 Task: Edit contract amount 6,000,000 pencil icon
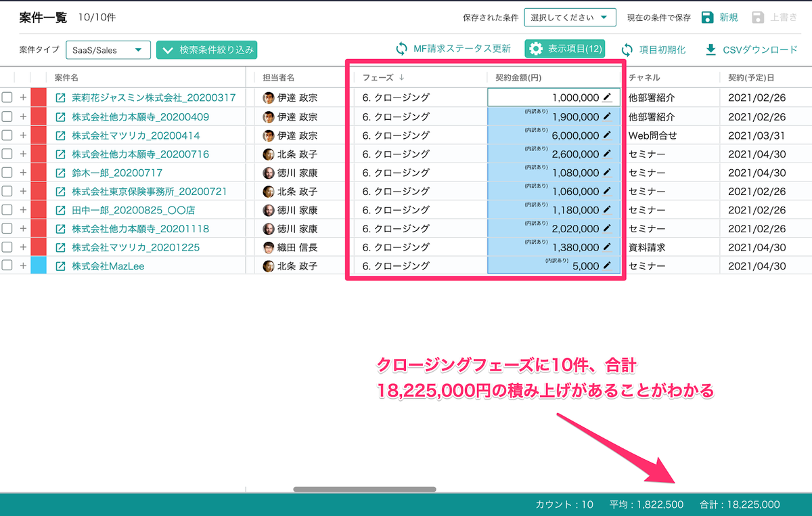pos(607,135)
